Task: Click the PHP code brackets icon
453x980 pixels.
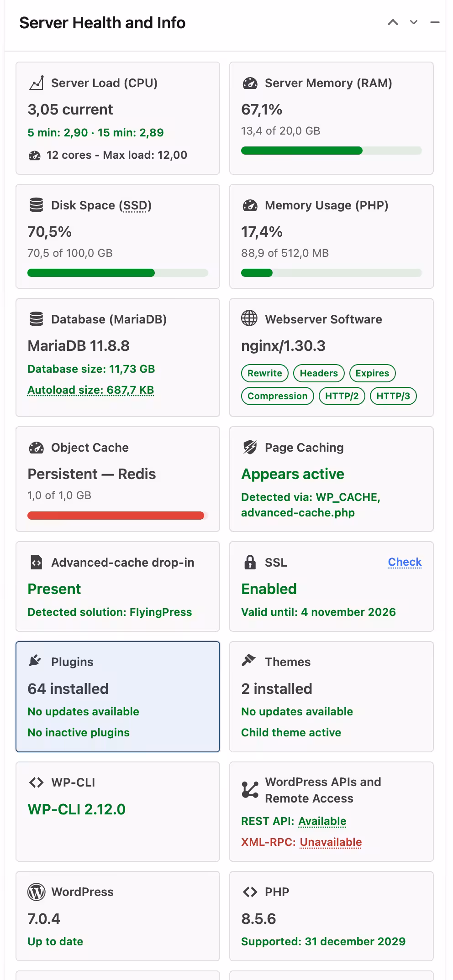Action: tap(250, 892)
